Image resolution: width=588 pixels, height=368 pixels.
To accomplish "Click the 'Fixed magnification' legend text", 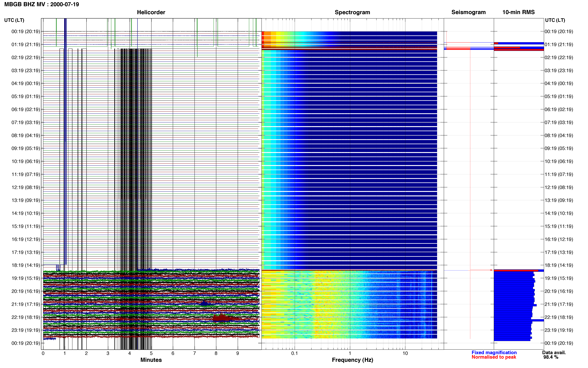I will coord(494,352).
